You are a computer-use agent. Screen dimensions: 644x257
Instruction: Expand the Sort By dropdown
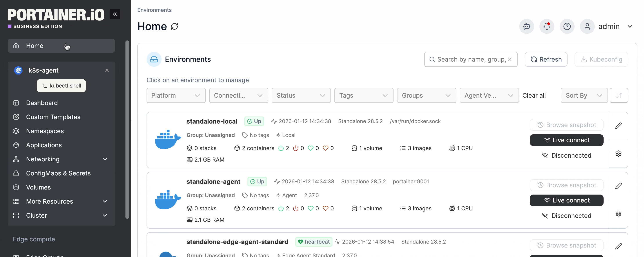point(584,95)
